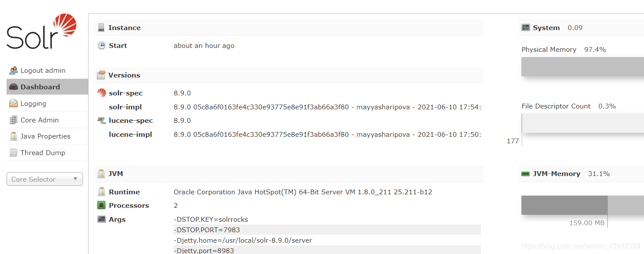
Task: Click the System heading text
Action: click(546, 27)
